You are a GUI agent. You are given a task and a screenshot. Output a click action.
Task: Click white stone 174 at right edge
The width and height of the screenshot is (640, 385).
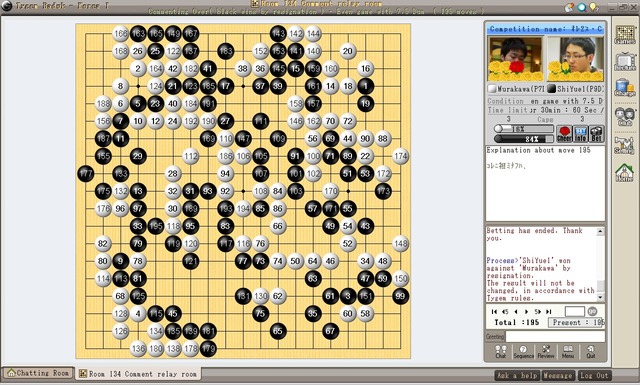pos(400,156)
